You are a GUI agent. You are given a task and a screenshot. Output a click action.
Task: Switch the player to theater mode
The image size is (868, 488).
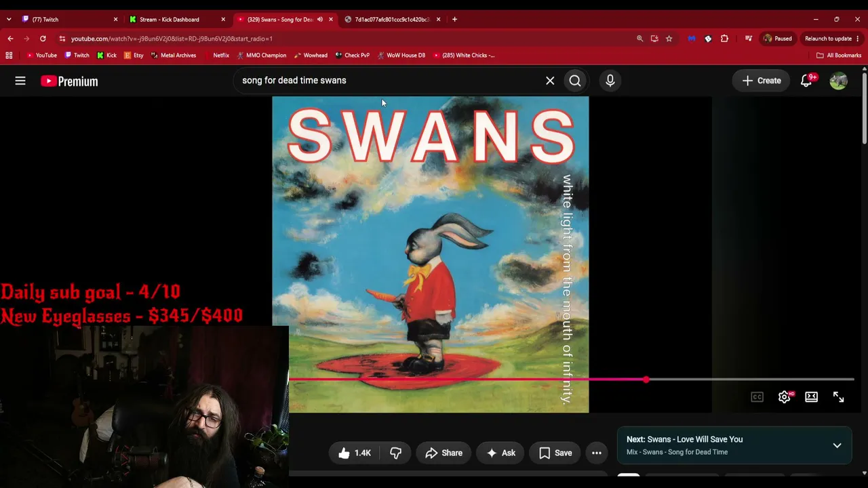[x=811, y=397]
